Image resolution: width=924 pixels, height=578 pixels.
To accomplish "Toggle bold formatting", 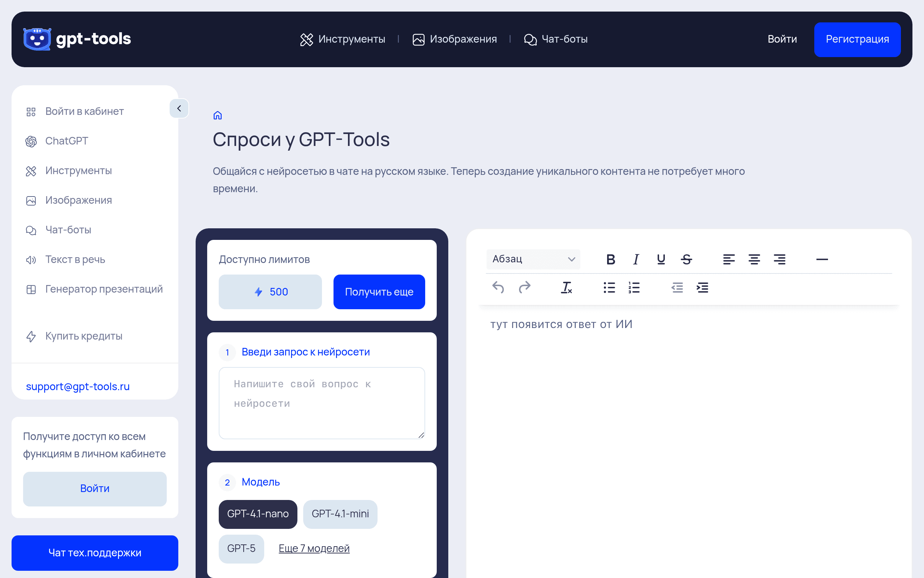I will [611, 260].
